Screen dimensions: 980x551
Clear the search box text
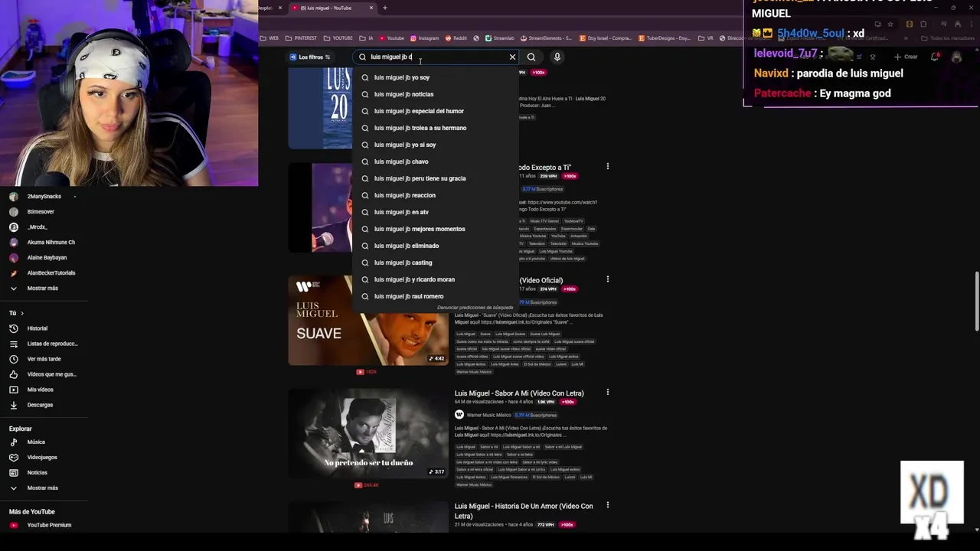[x=512, y=57]
